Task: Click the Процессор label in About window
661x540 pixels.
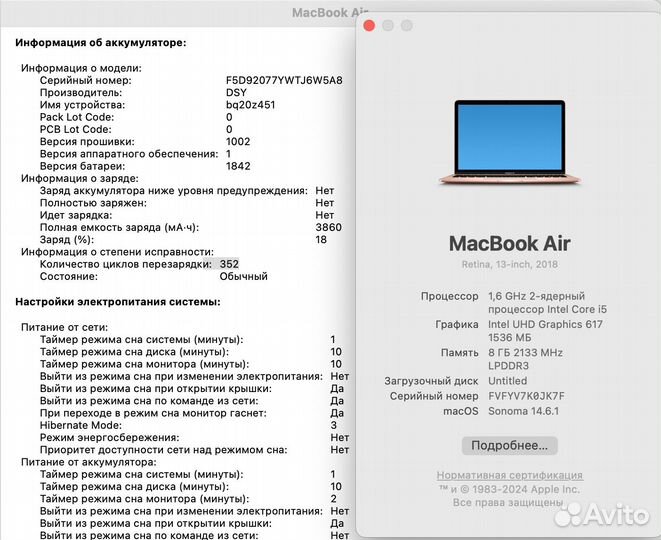Action: point(449,296)
